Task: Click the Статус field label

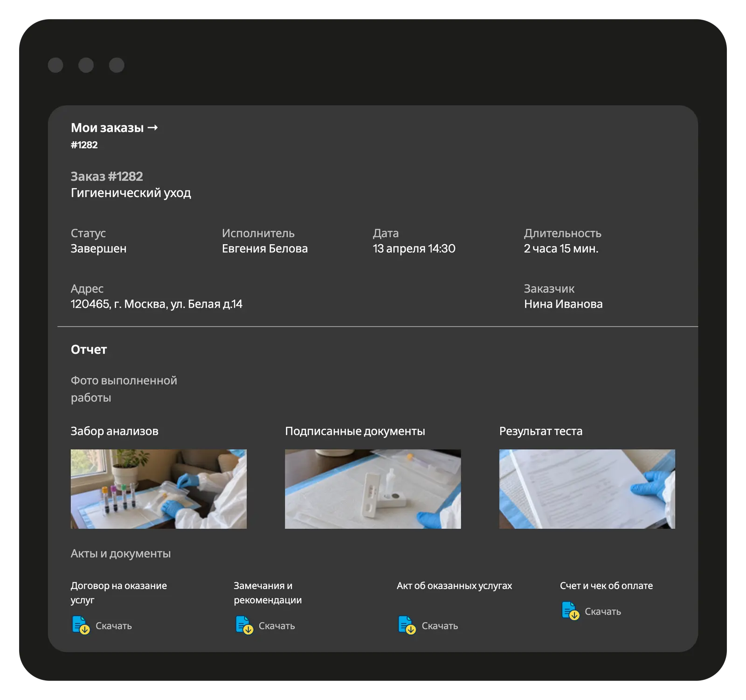Action: click(88, 233)
